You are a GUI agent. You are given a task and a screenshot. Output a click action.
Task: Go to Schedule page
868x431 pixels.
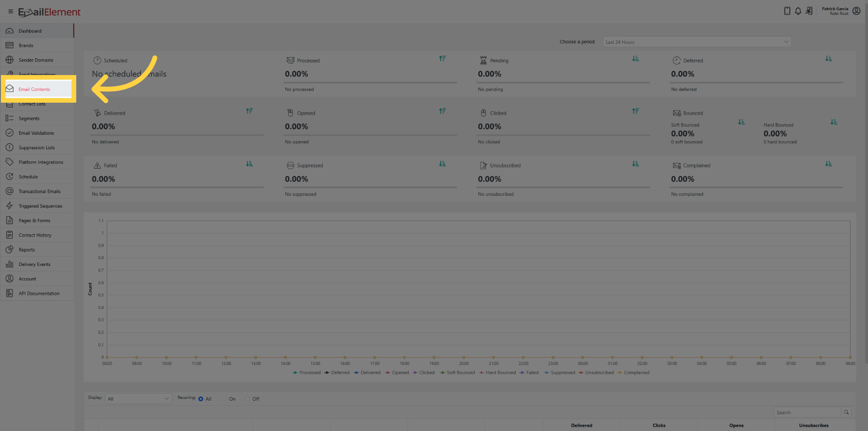coord(37,176)
